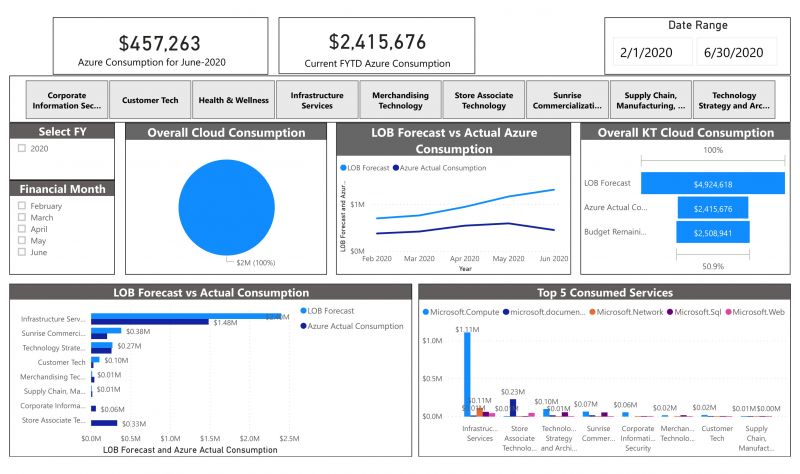Screen dimensions: 800x474
Task: Click the tall $1.11M Microsoft.Compute column
Action: click(x=467, y=375)
